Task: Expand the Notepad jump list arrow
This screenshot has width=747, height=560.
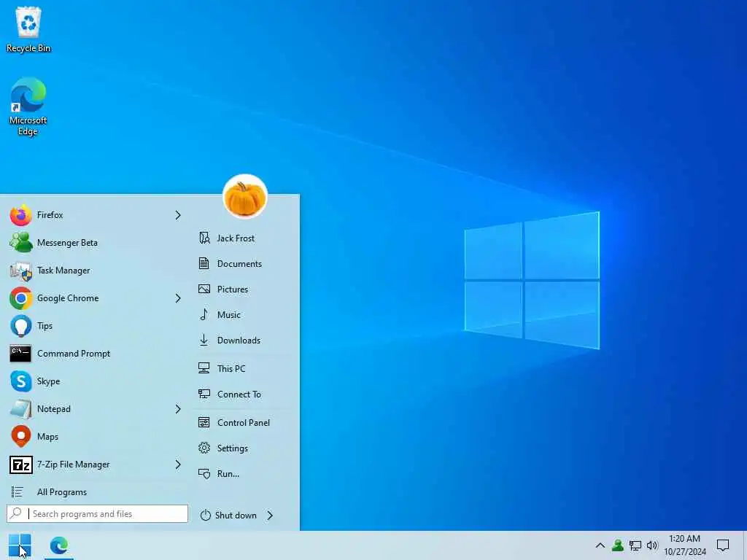Action: pyautogui.click(x=178, y=409)
